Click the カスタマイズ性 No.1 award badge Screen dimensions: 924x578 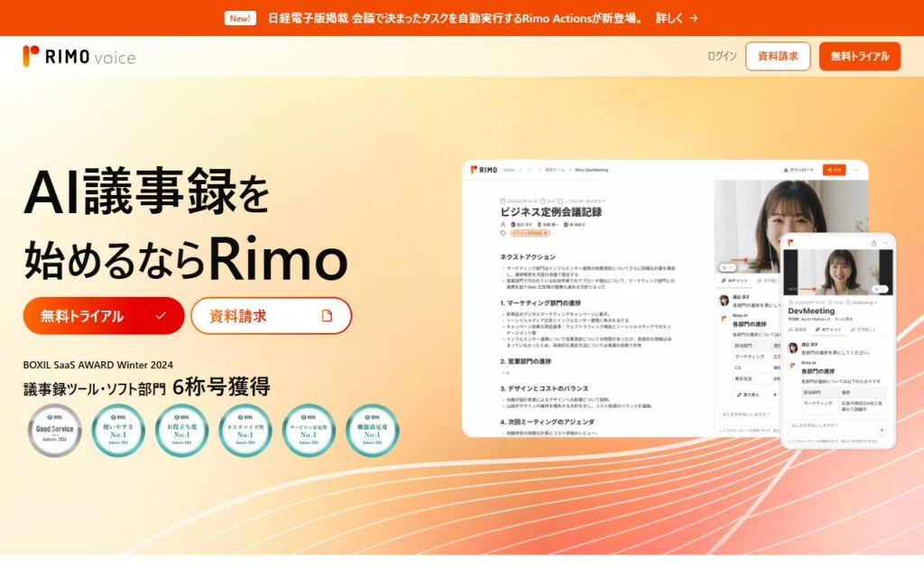[245, 431]
